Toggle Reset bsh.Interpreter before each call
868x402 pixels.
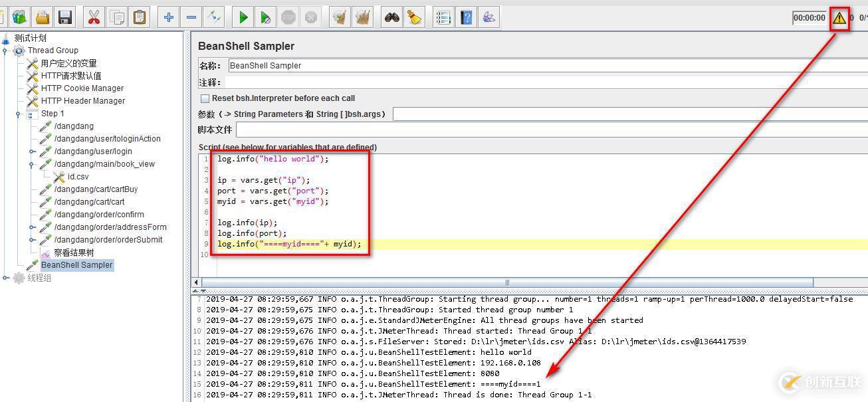[x=205, y=98]
